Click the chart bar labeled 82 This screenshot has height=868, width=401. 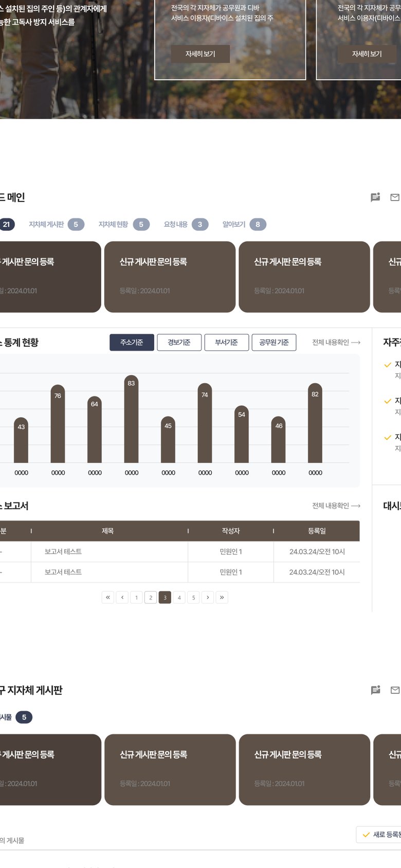pos(315,423)
